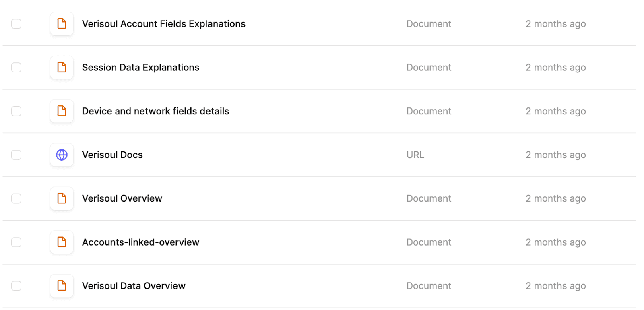The width and height of the screenshot is (644, 310).
Task: Click the 2 months ago timestamp for Verisoul Docs
Action: click(x=555, y=155)
